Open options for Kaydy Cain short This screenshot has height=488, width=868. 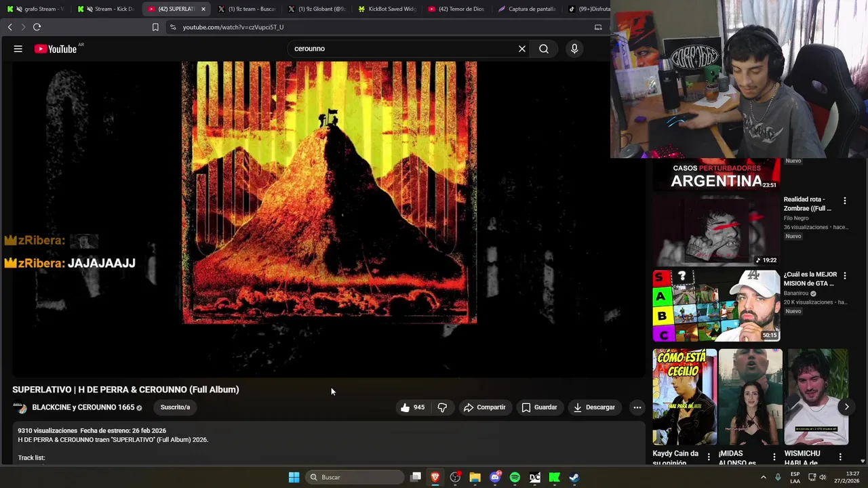[x=709, y=457]
